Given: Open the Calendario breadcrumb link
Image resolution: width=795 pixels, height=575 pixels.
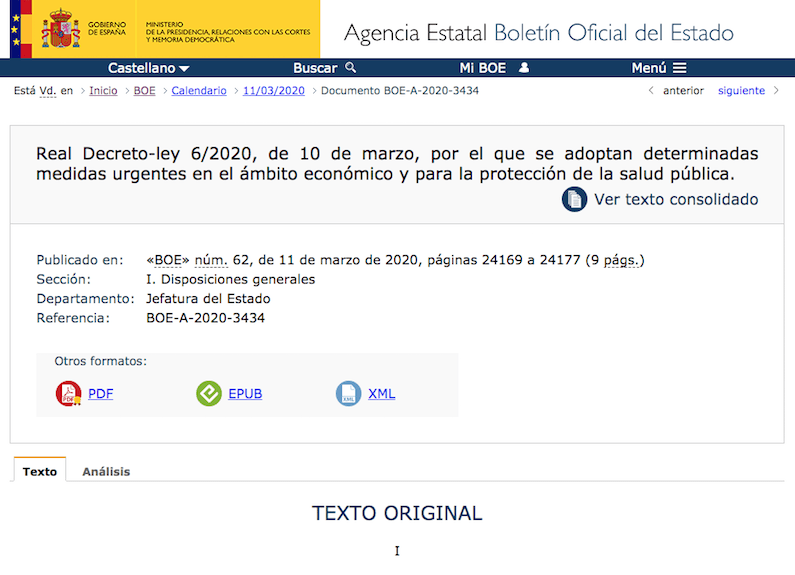Looking at the screenshot, I should (x=199, y=91).
